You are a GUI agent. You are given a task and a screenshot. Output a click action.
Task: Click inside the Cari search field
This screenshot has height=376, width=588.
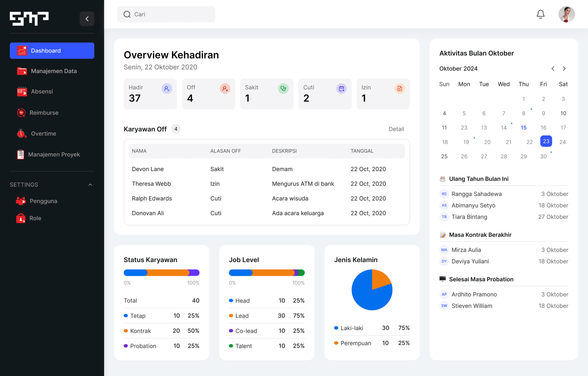click(166, 14)
